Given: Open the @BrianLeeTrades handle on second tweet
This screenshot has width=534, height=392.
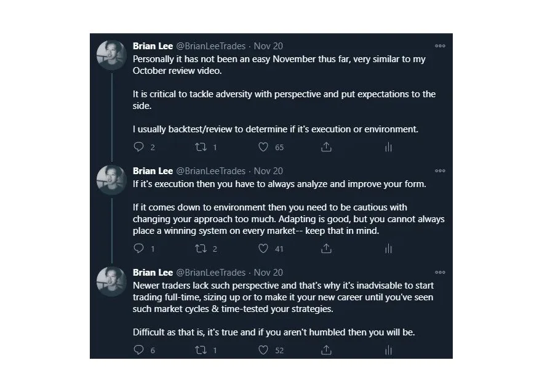Looking at the screenshot, I should click(x=211, y=170).
